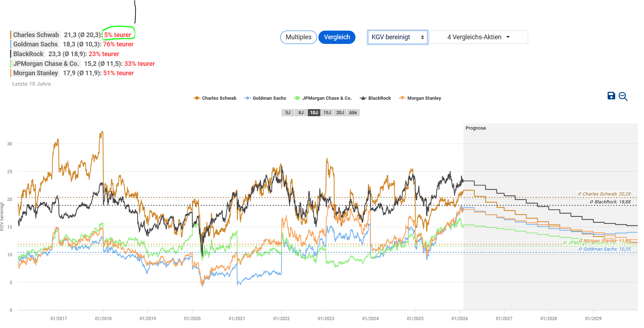The height and width of the screenshot is (328, 644).
Task: Click the Charles Schwab stock name label
Action: point(36,35)
